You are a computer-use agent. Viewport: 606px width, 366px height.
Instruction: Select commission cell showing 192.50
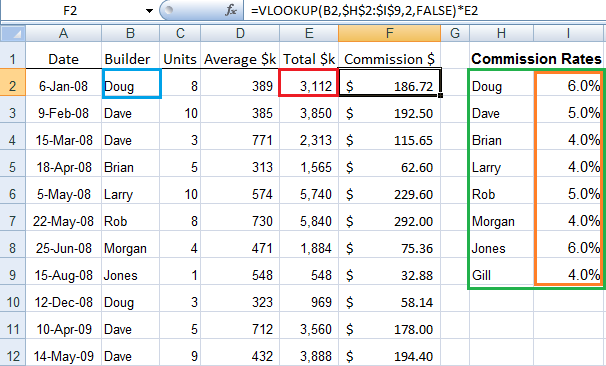pyautogui.click(x=390, y=109)
